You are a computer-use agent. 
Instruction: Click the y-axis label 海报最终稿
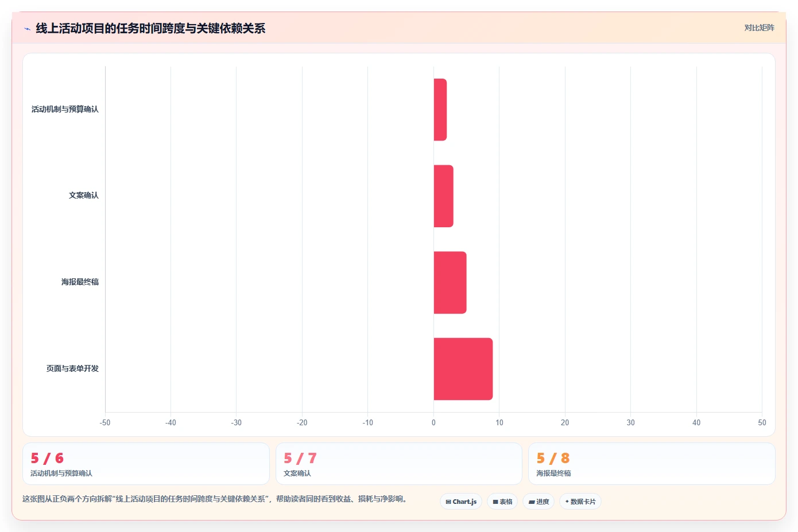click(x=80, y=282)
